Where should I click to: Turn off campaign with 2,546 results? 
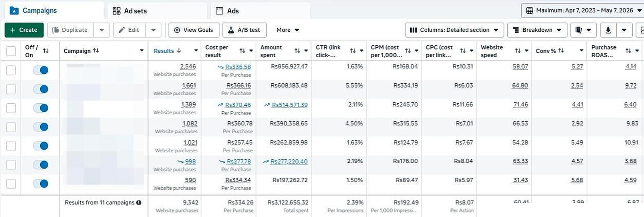click(41, 70)
